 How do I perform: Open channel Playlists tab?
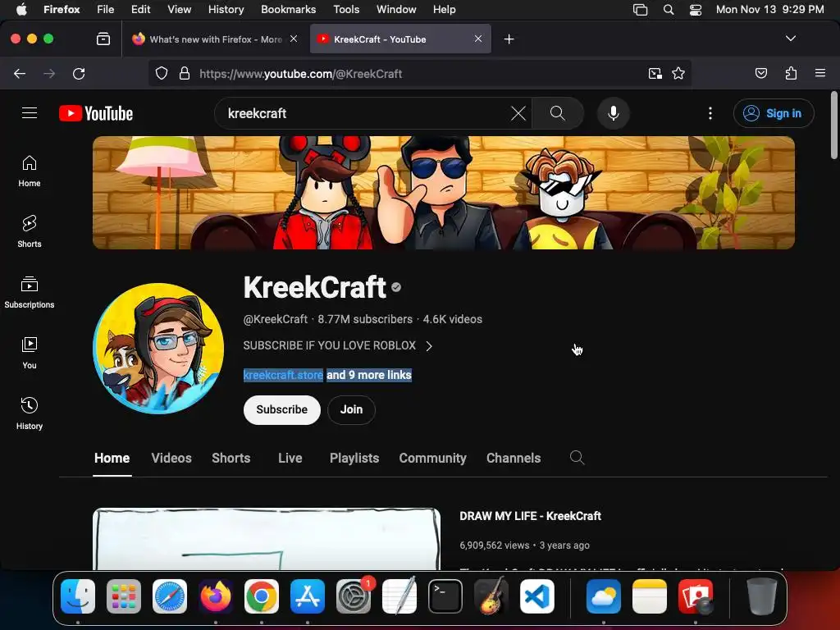(354, 458)
